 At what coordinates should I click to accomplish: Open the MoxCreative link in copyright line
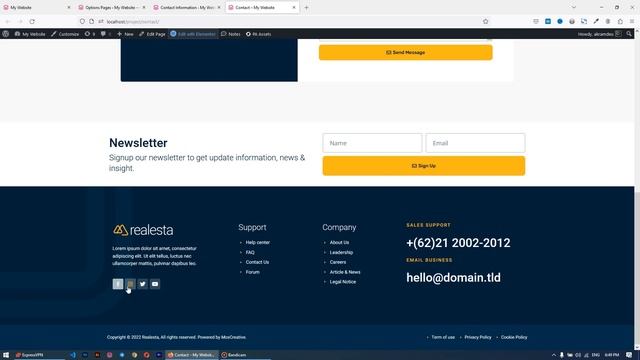coord(233,337)
